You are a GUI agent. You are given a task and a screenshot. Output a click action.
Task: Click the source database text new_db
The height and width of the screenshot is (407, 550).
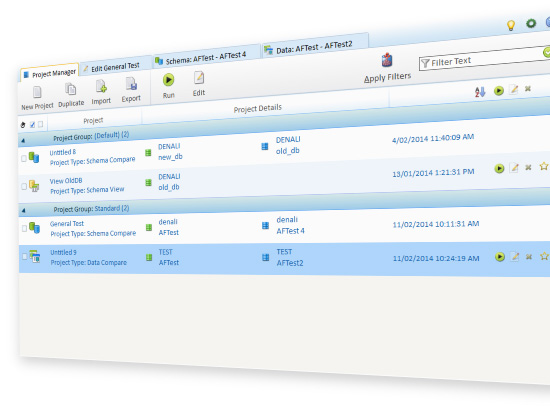click(170, 157)
